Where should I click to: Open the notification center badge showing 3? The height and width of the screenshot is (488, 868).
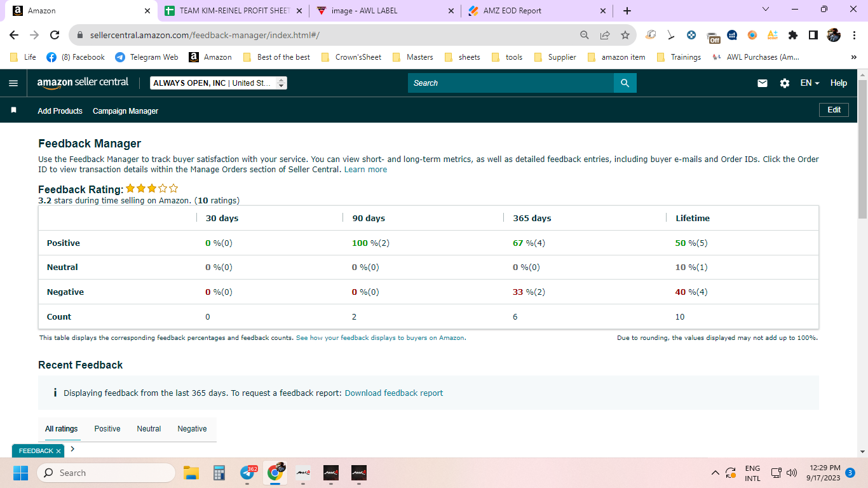click(850, 473)
